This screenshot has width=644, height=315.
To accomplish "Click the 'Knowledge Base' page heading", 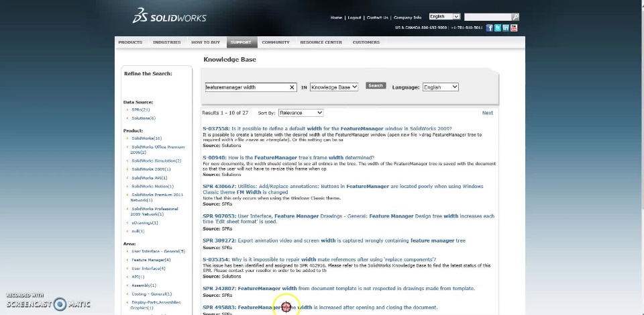I will coord(229,59).
